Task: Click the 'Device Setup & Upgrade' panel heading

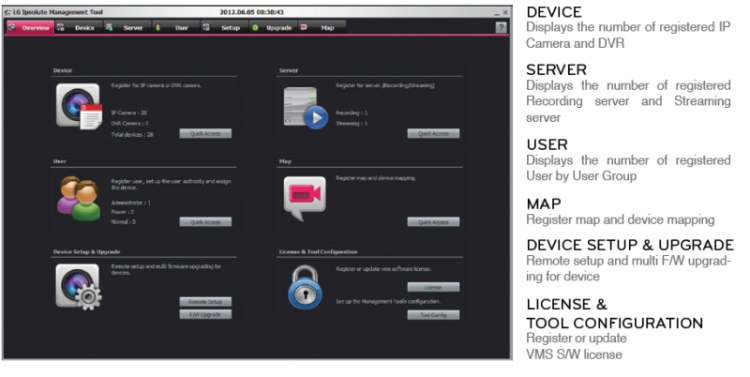Action: [x=87, y=252]
